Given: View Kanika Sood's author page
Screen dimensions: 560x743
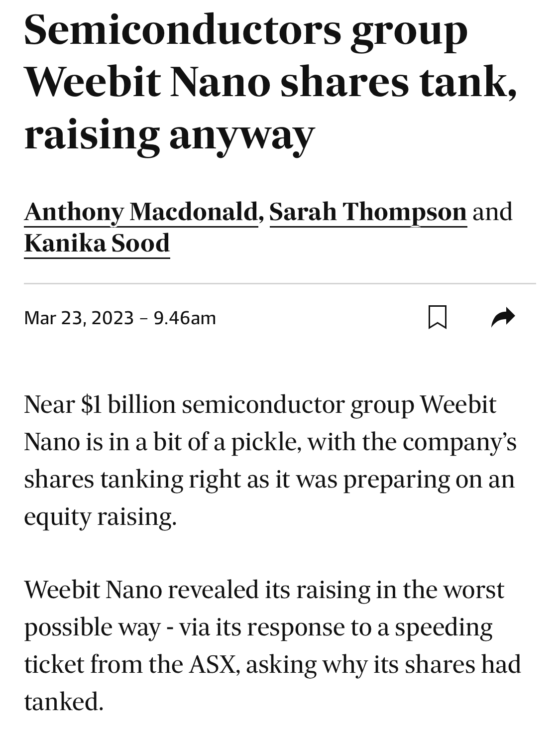Looking at the screenshot, I should [97, 243].
